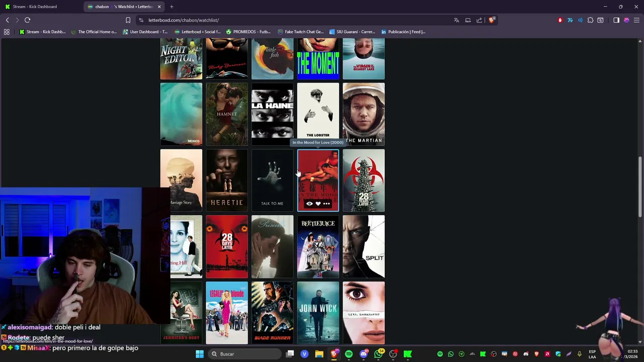Bookmark this page with the bookmark icon
The image size is (644, 362).
pos(128,20)
